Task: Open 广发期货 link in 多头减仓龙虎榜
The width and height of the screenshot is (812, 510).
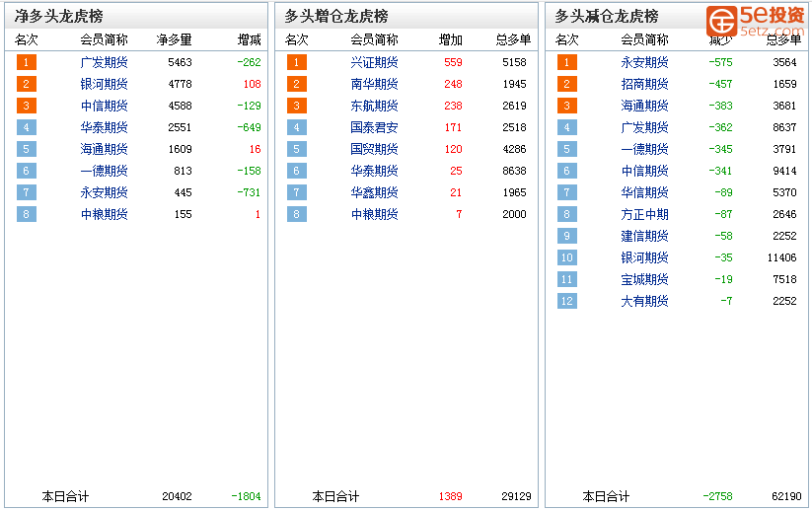Action: (644, 128)
